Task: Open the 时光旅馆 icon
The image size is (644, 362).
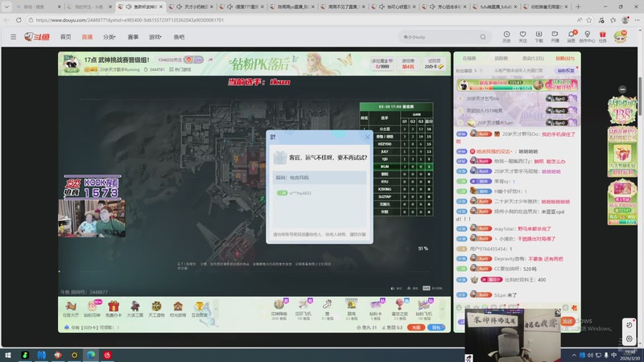Action: [178, 310]
